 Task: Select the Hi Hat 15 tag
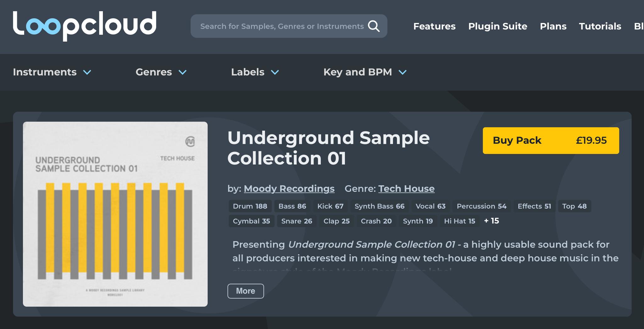[x=459, y=221]
